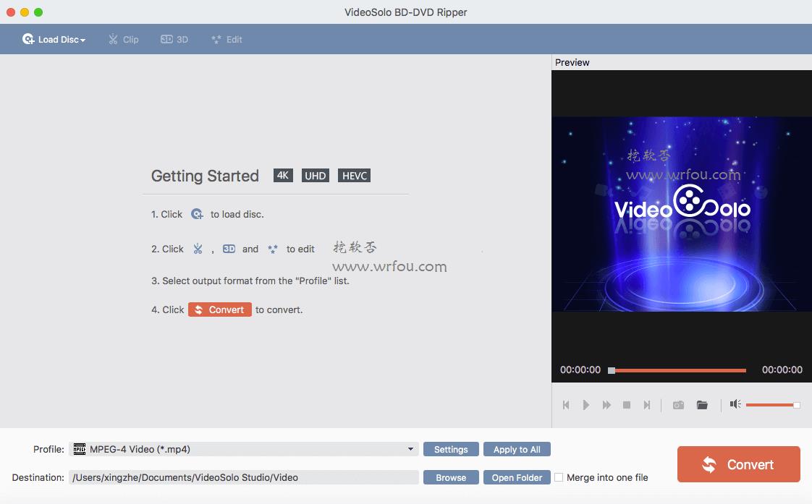Minimize window with the yellow button
The height and width of the screenshot is (504, 812).
25,12
